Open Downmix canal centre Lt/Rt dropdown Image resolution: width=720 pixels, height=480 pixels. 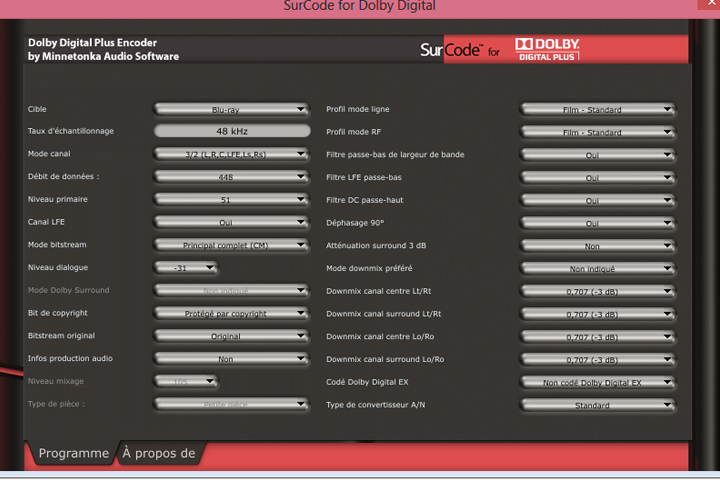598,291
